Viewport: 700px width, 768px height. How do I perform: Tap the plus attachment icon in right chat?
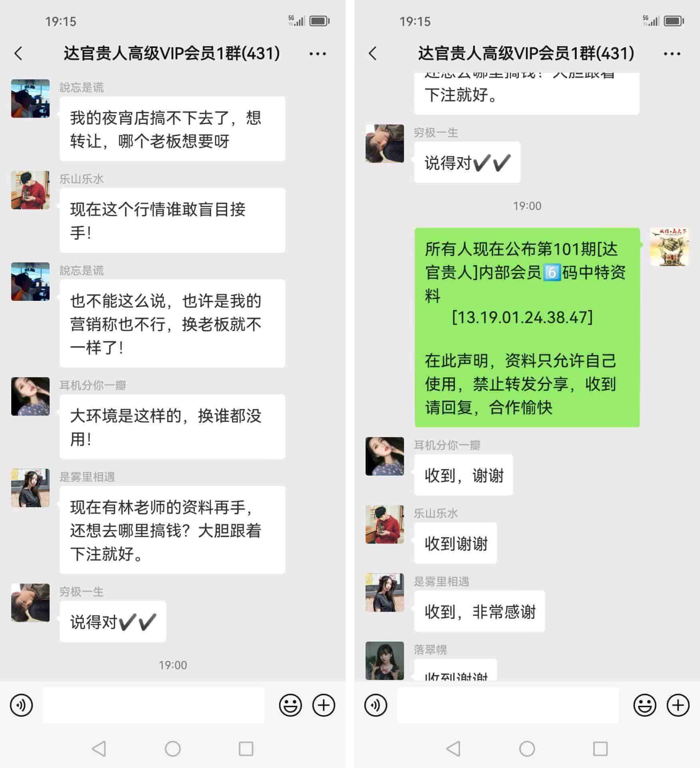pyautogui.click(x=678, y=705)
